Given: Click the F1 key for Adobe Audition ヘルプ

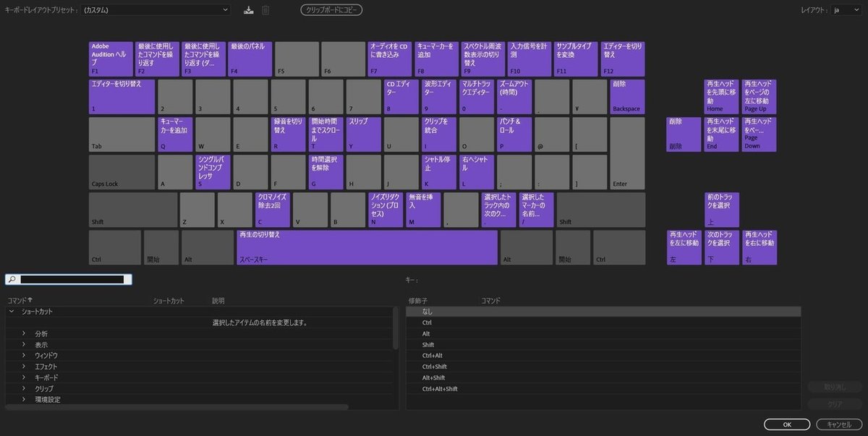Looking at the screenshot, I should (x=109, y=58).
